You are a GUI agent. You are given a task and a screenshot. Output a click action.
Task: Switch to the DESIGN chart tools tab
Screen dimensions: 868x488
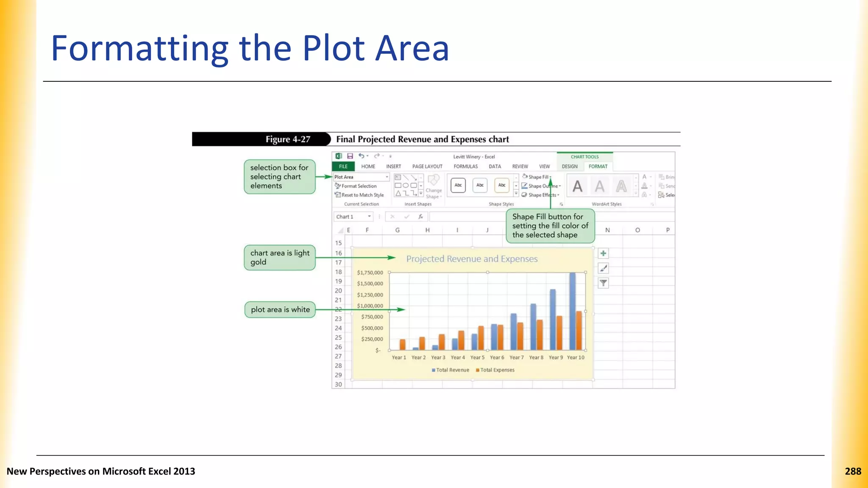(570, 166)
